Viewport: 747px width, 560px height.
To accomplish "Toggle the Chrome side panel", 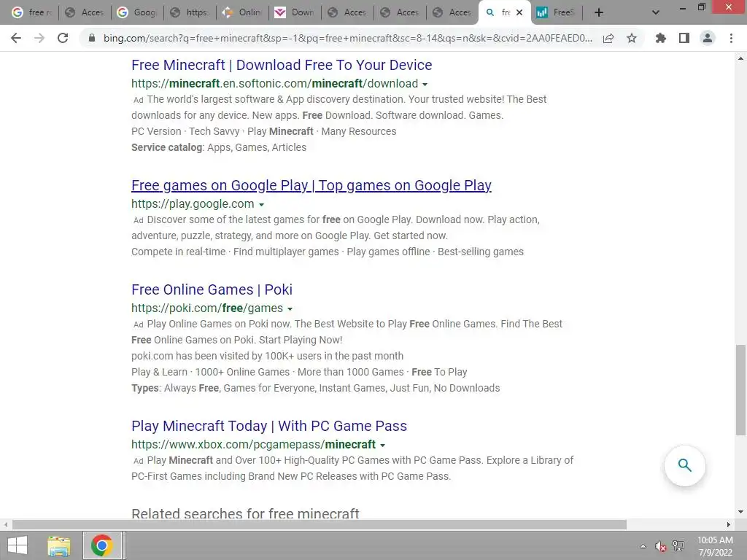I will coord(684,38).
